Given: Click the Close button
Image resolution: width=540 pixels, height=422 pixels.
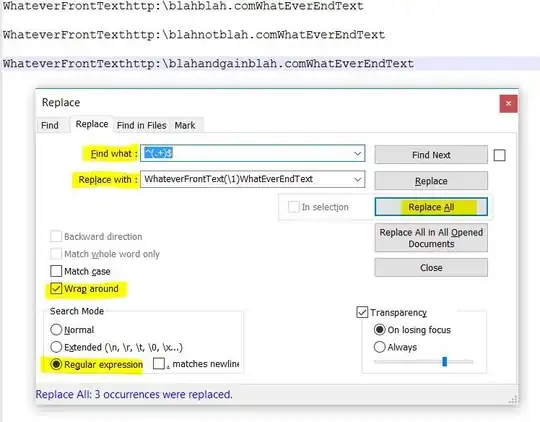Looking at the screenshot, I should (x=431, y=268).
